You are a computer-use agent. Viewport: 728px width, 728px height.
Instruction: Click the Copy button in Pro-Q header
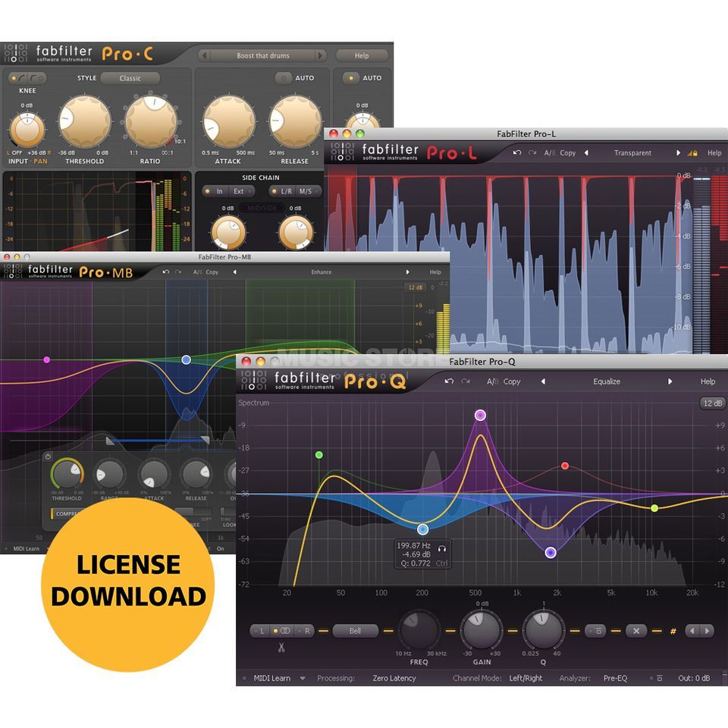512,381
